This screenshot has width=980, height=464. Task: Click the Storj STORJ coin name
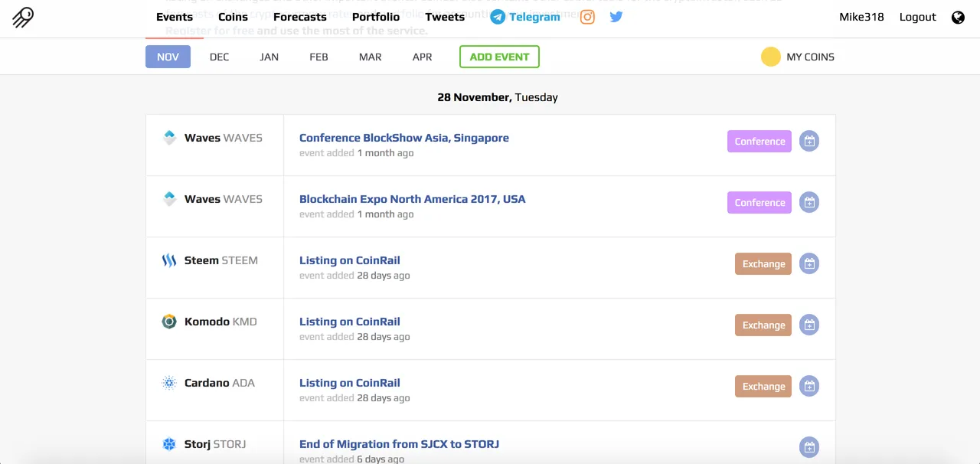click(x=215, y=444)
